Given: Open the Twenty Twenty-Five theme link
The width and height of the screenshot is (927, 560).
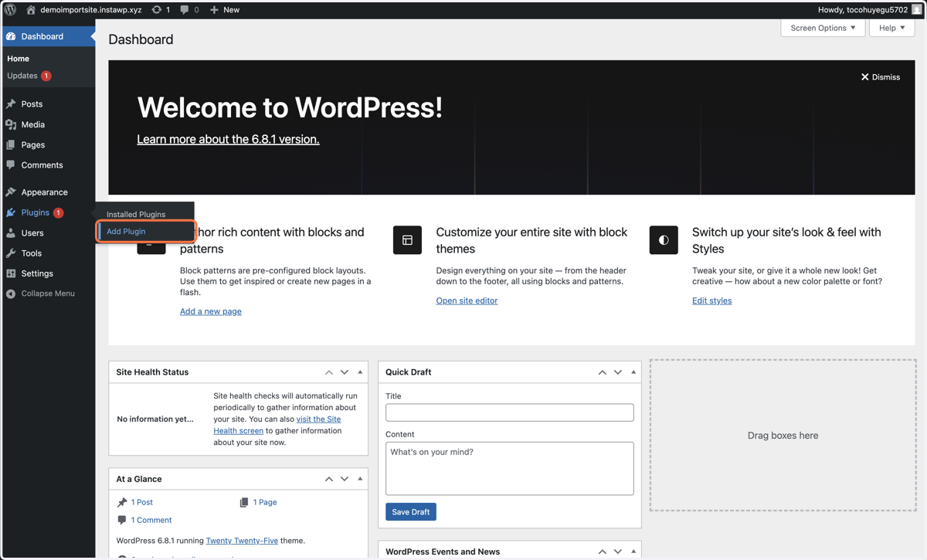Looking at the screenshot, I should coord(242,541).
